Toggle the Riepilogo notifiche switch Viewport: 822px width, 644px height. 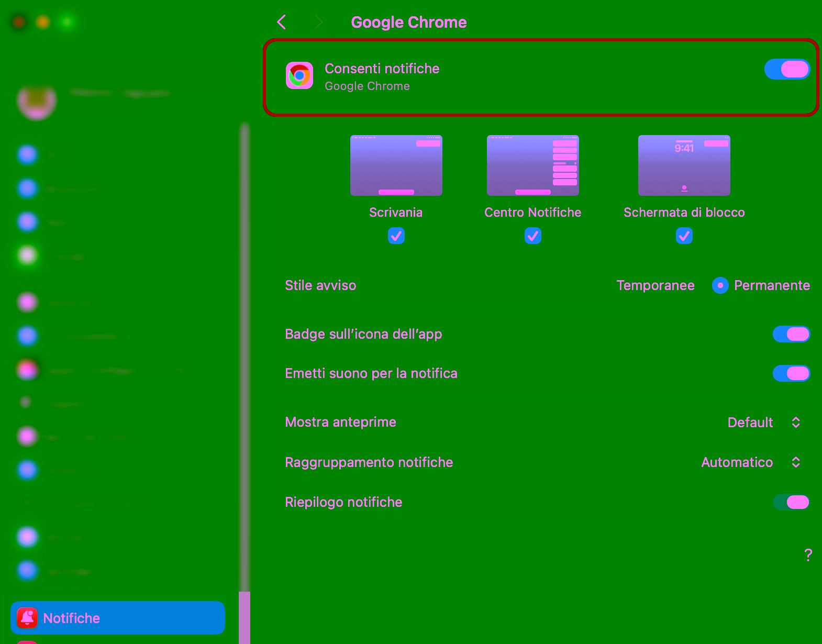point(791,502)
